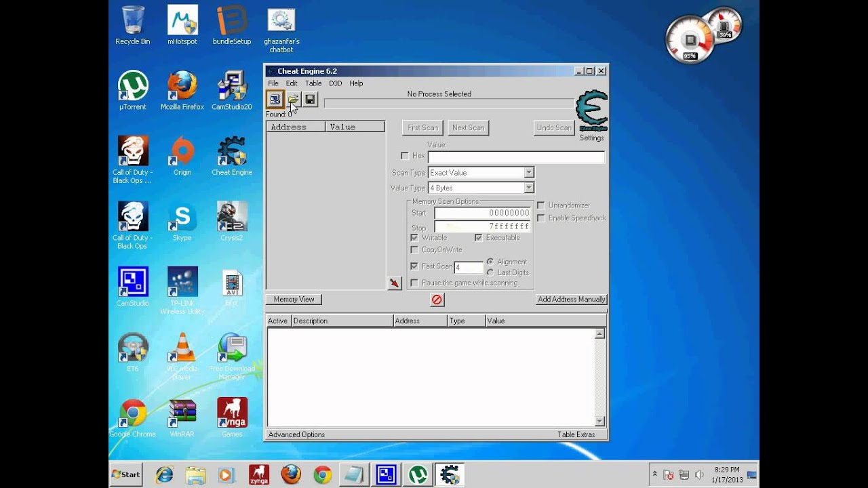
Task: Toggle the Hex checkbox
Action: coord(405,156)
